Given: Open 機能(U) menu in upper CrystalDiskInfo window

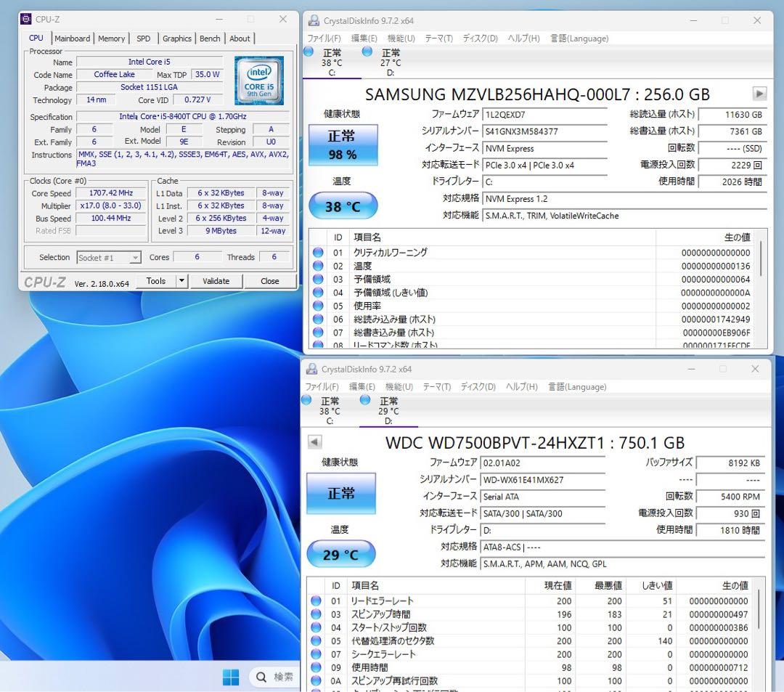Looking at the screenshot, I should click(x=401, y=38).
